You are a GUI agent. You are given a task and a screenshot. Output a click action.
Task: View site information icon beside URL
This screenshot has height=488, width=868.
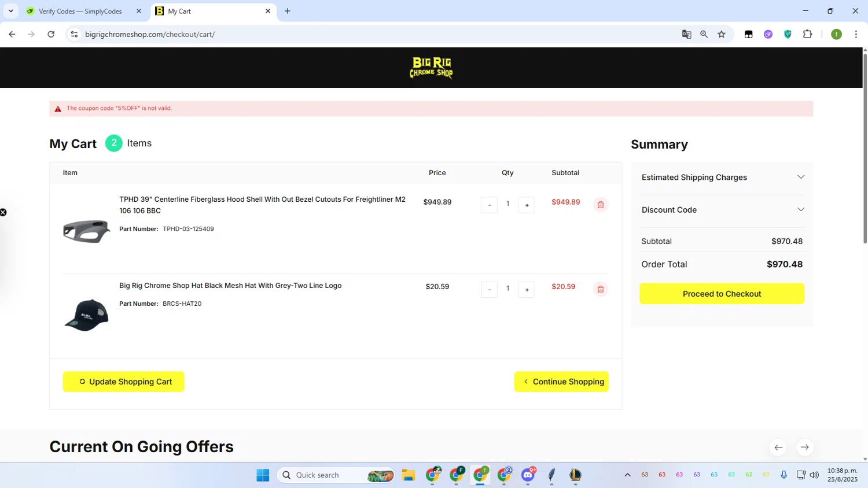[x=74, y=34]
